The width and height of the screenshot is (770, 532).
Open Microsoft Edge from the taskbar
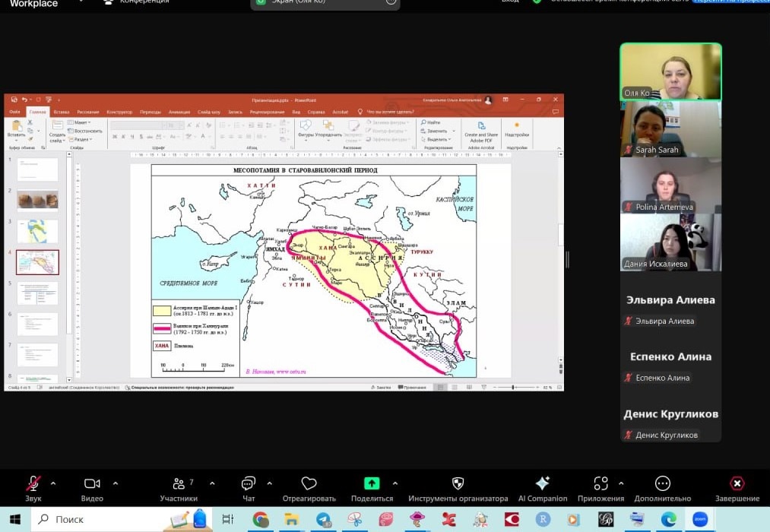click(x=668, y=519)
